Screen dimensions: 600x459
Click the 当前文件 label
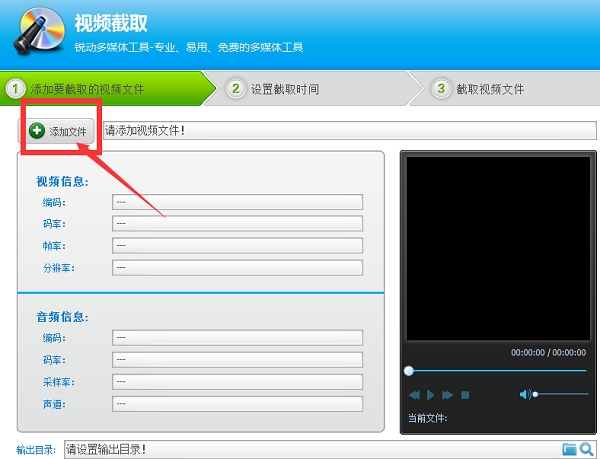pos(427,418)
